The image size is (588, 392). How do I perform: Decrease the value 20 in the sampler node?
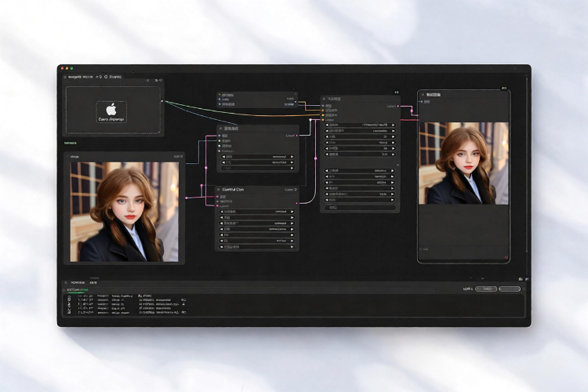click(327, 137)
